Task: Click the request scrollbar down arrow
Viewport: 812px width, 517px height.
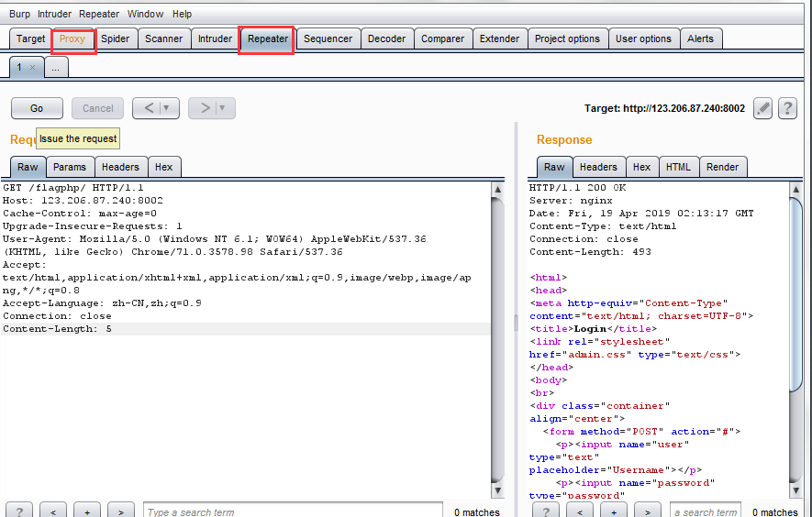Action: pos(497,490)
